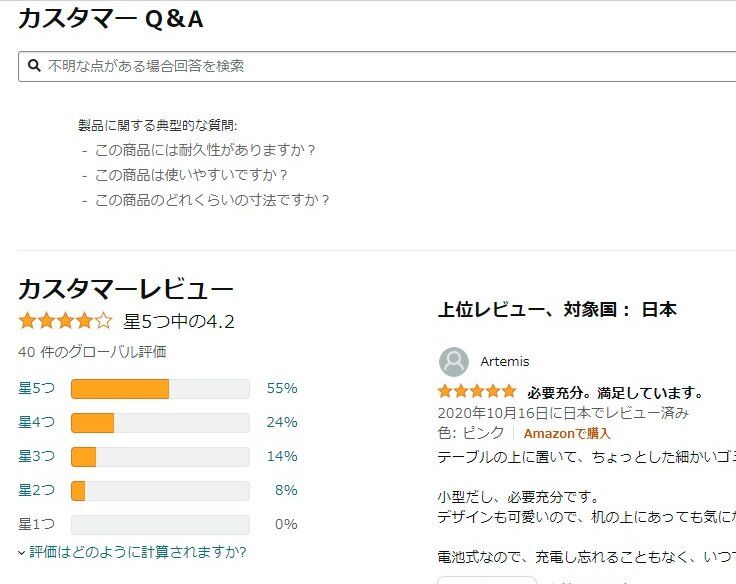Open review title 必要充分。満足しています。
The height and width of the screenshot is (584, 736).
(x=616, y=392)
